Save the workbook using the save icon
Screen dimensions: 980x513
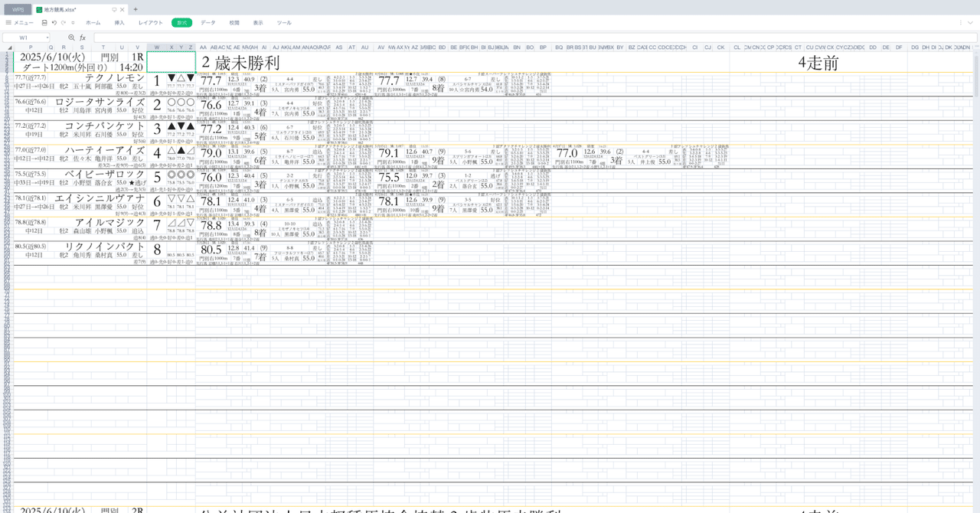44,23
